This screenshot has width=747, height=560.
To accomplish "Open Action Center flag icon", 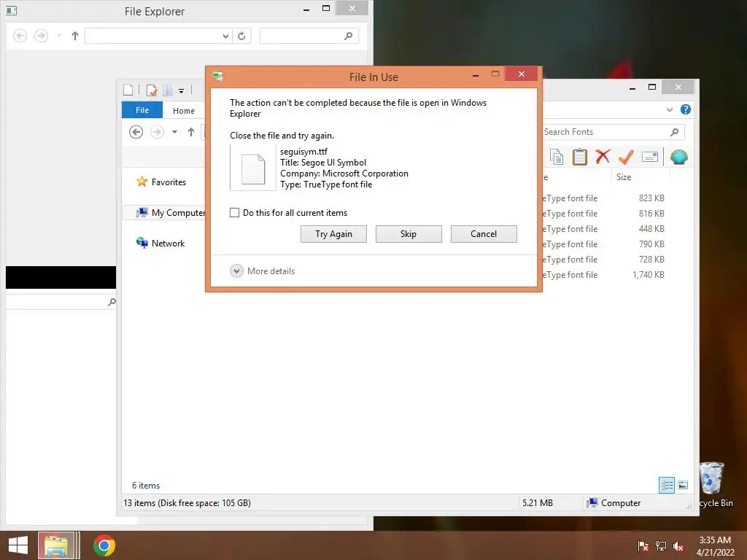I will (x=643, y=545).
